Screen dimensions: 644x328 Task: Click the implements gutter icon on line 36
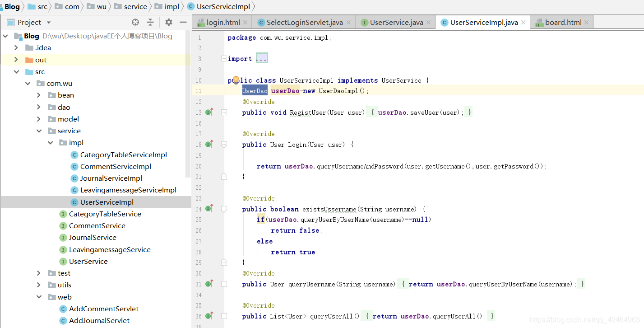click(209, 316)
